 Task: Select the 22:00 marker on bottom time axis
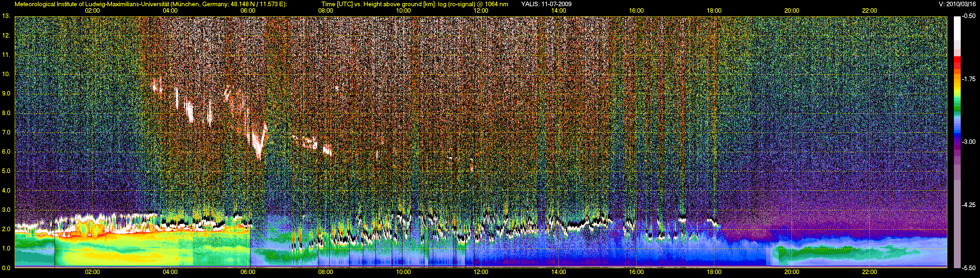(869, 272)
